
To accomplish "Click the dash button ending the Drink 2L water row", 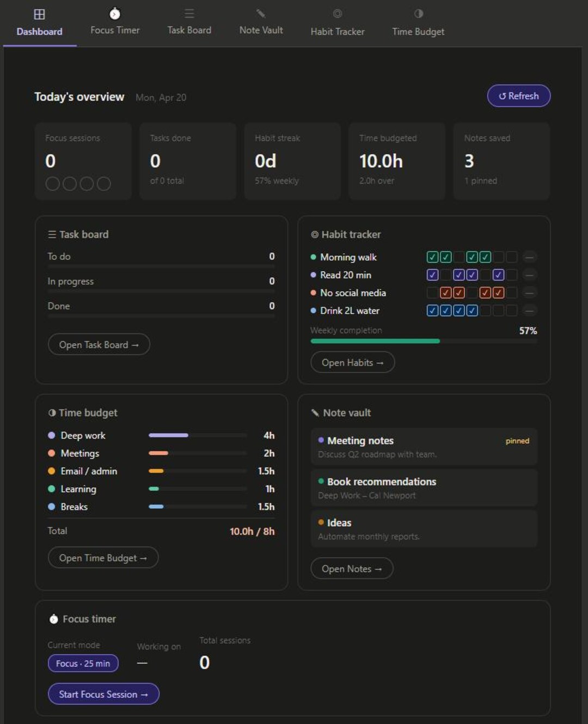I will pos(529,311).
